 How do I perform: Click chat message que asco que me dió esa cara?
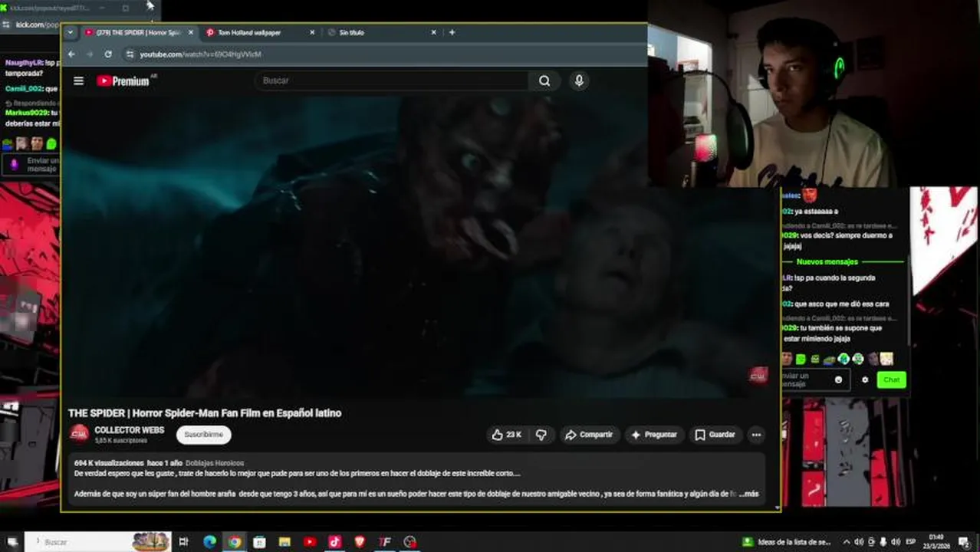point(842,304)
